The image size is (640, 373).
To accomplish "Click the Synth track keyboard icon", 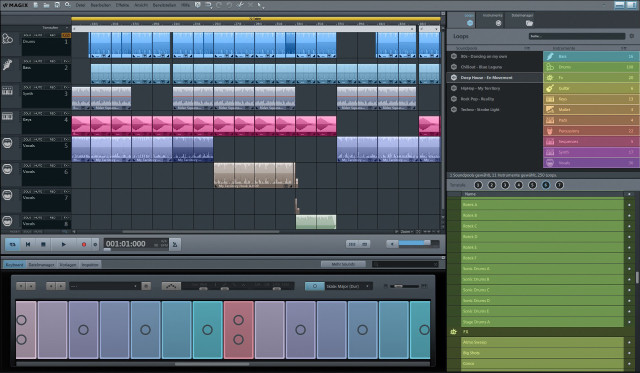I will (7, 91).
